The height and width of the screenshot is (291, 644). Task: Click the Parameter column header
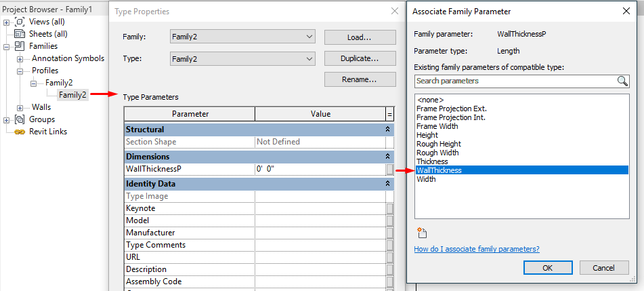tap(190, 114)
